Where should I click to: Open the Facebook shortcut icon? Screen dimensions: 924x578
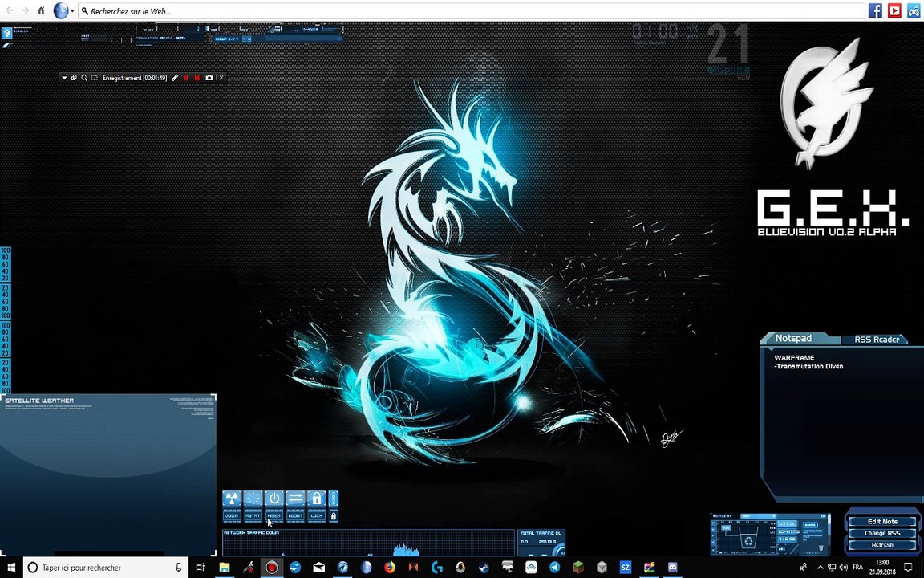875,10
